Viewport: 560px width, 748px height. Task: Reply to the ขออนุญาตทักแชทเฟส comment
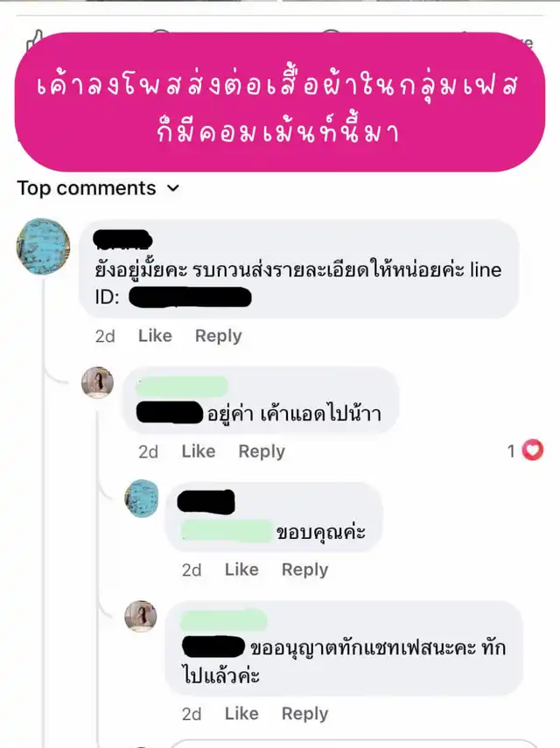[305, 714]
